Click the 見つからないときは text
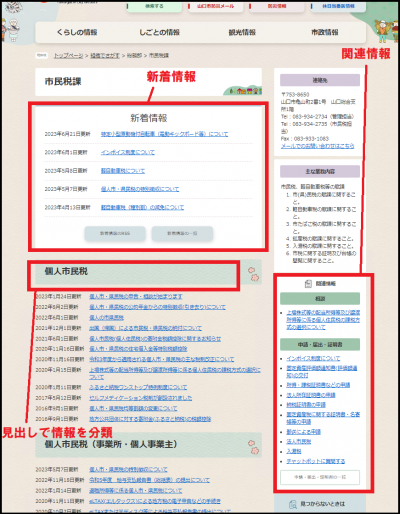 click(x=323, y=504)
